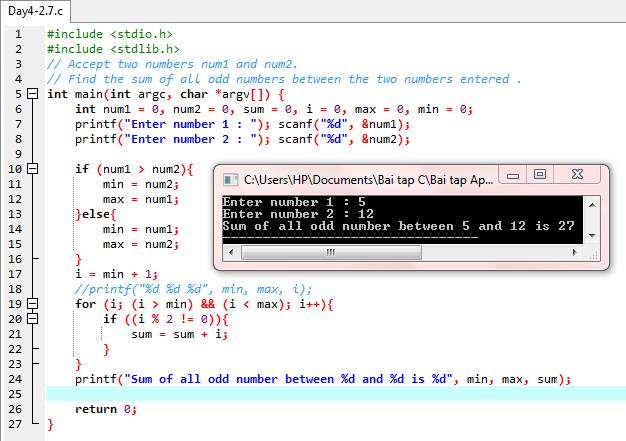This screenshot has height=441, width=626.
Task: Select the Day4-2.7.c editor tab
Action: tap(35, 11)
